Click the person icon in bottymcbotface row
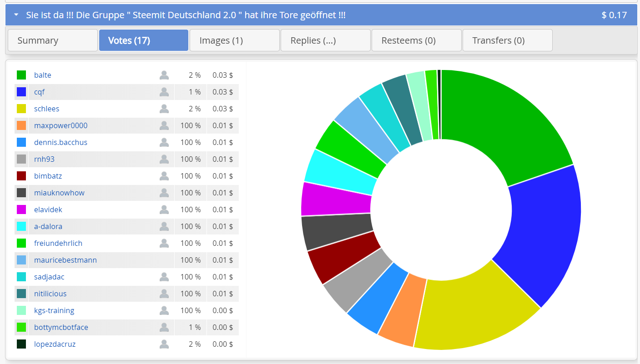 pyautogui.click(x=164, y=327)
